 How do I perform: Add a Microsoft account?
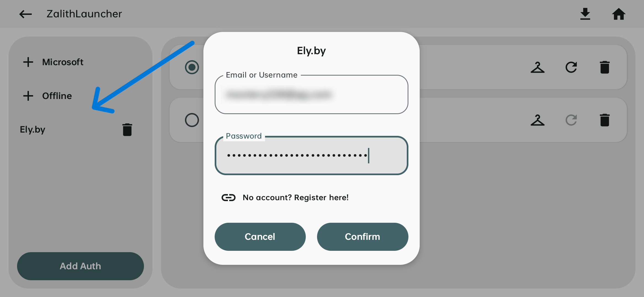[53, 62]
